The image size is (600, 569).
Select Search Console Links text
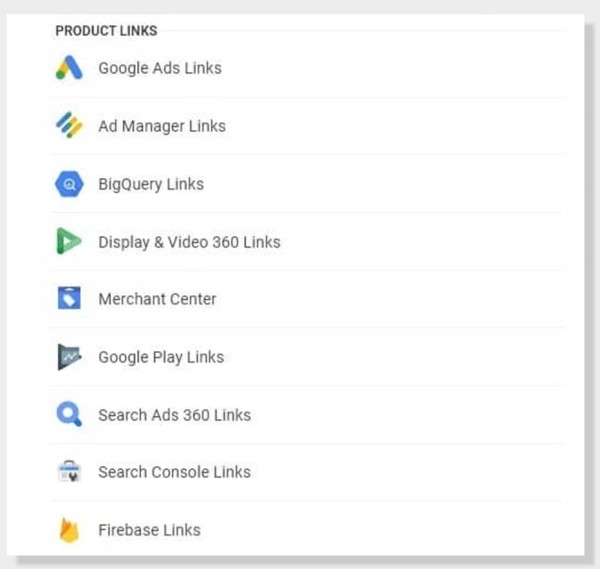tap(174, 472)
